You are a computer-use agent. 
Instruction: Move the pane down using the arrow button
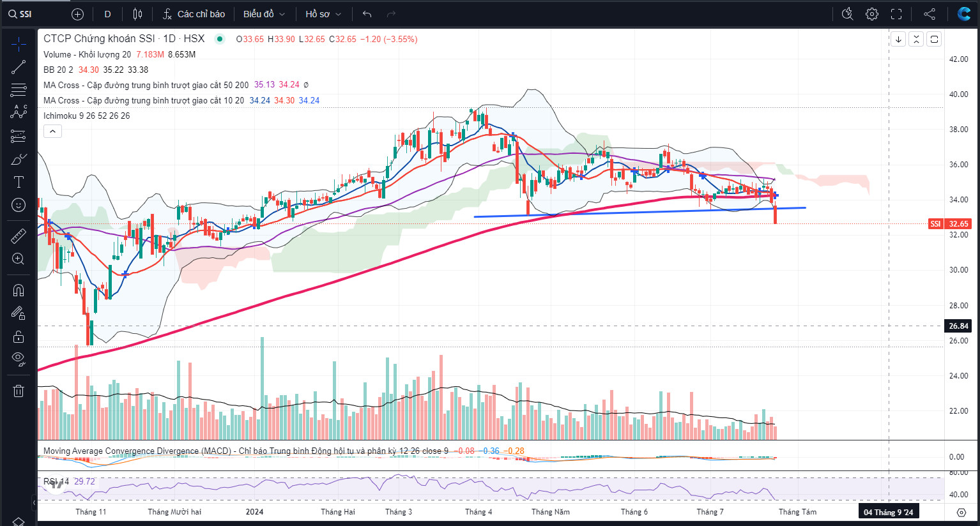[x=898, y=39]
